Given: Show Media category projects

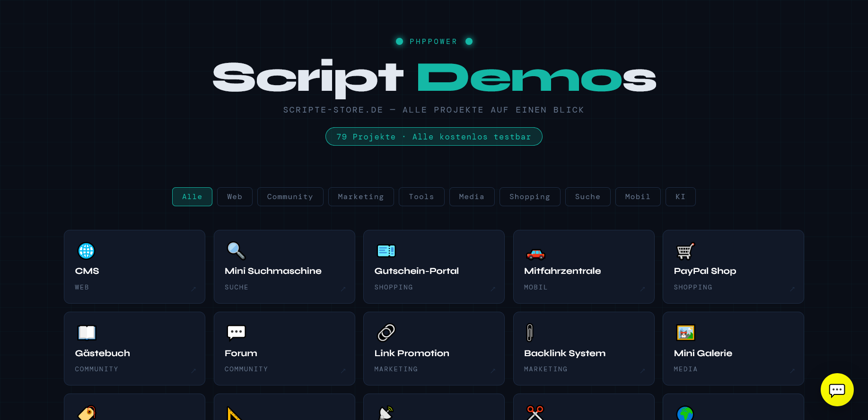Looking at the screenshot, I should point(472,197).
